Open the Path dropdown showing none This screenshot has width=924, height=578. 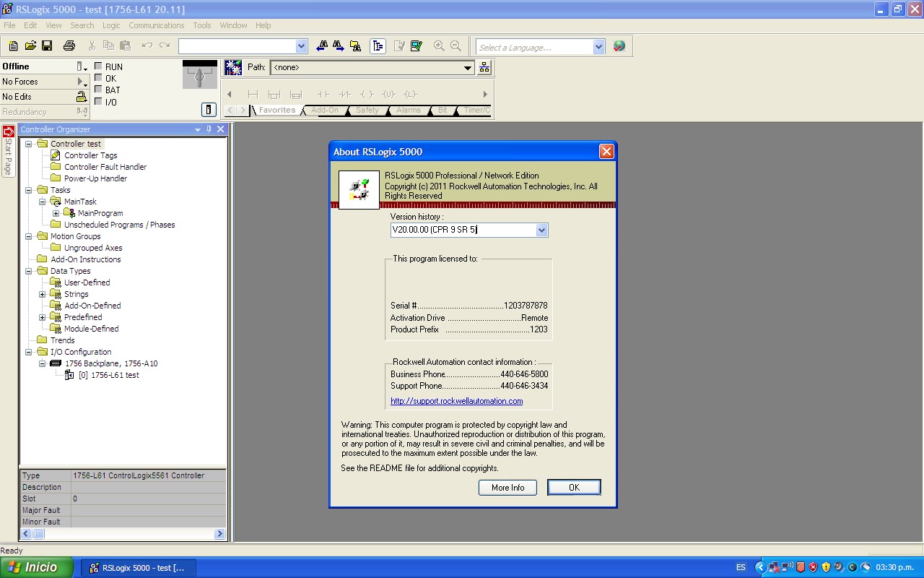pyautogui.click(x=468, y=67)
